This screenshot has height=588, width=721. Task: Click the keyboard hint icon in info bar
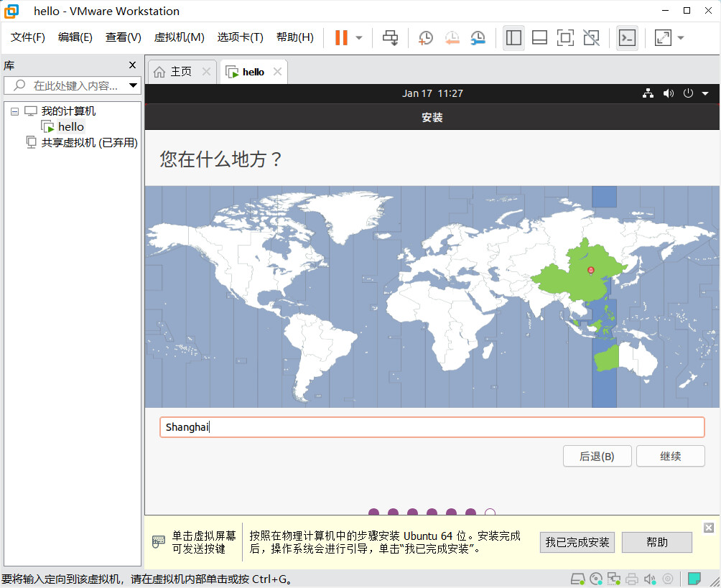tap(158, 541)
